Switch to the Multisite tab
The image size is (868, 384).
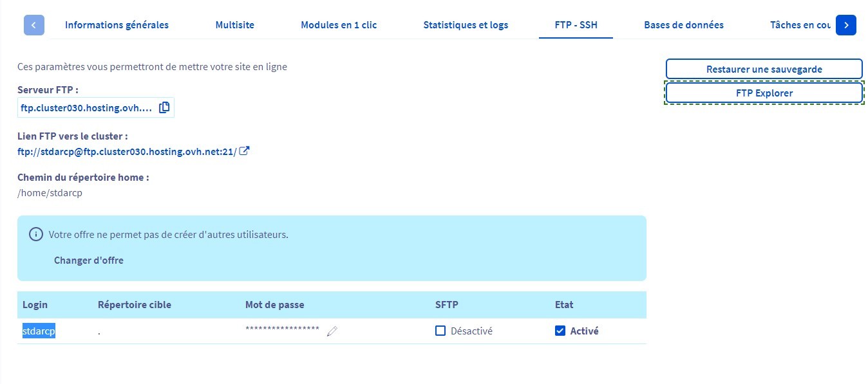(234, 25)
